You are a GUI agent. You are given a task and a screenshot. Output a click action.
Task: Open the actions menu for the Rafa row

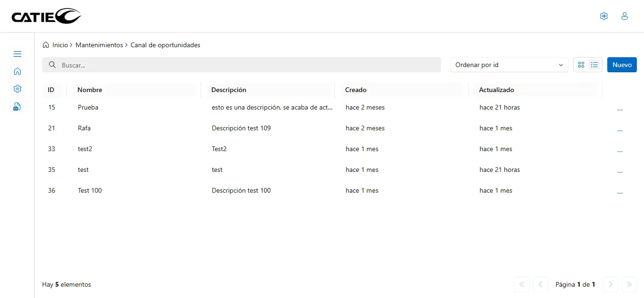click(x=619, y=130)
